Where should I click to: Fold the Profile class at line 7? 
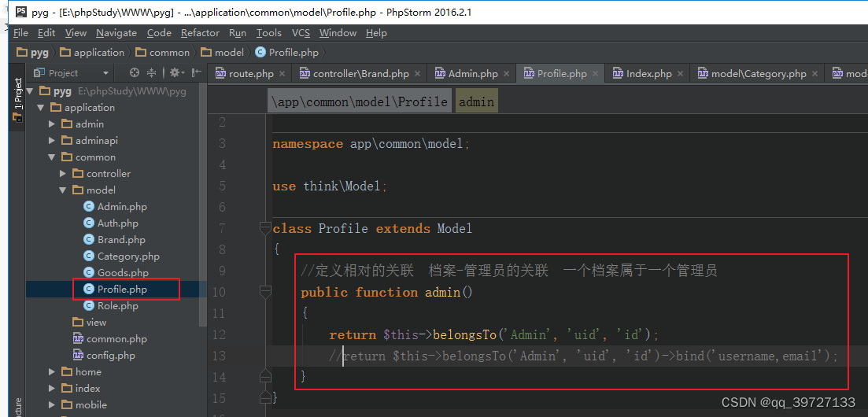pyautogui.click(x=266, y=228)
